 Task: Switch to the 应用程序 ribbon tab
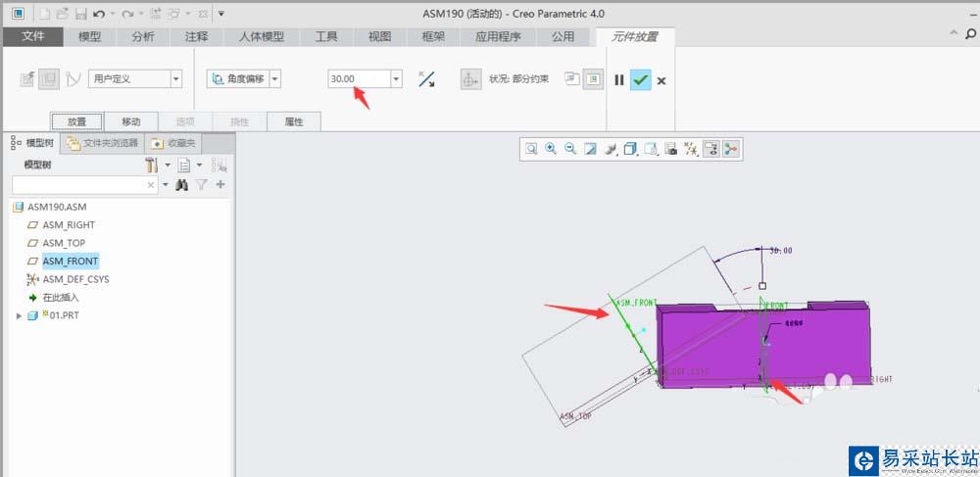coord(498,37)
